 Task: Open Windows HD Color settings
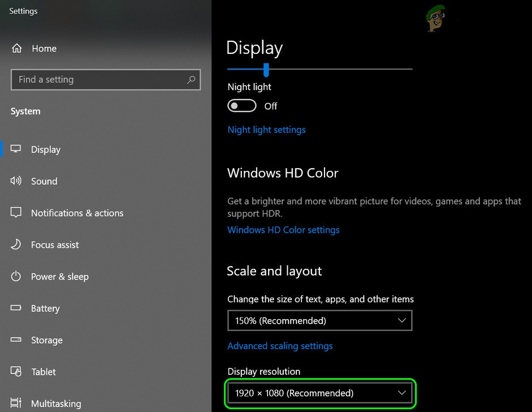[x=283, y=230]
